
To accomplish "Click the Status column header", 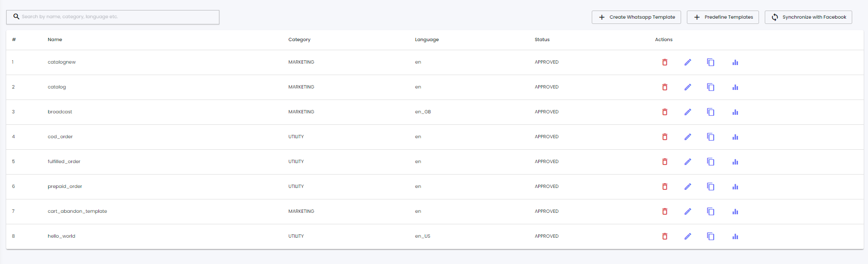I will (542, 40).
